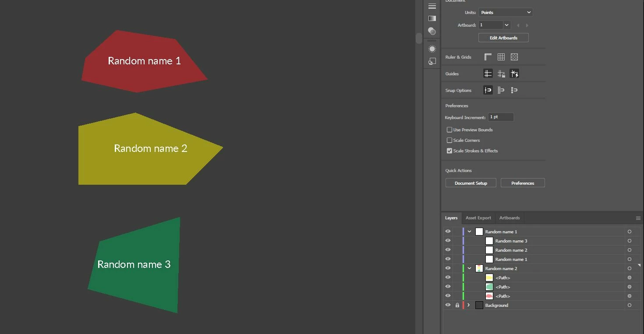Toggle the Show Rulers icon
This screenshot has height=334, width=644.
click(x=488, y=57)
